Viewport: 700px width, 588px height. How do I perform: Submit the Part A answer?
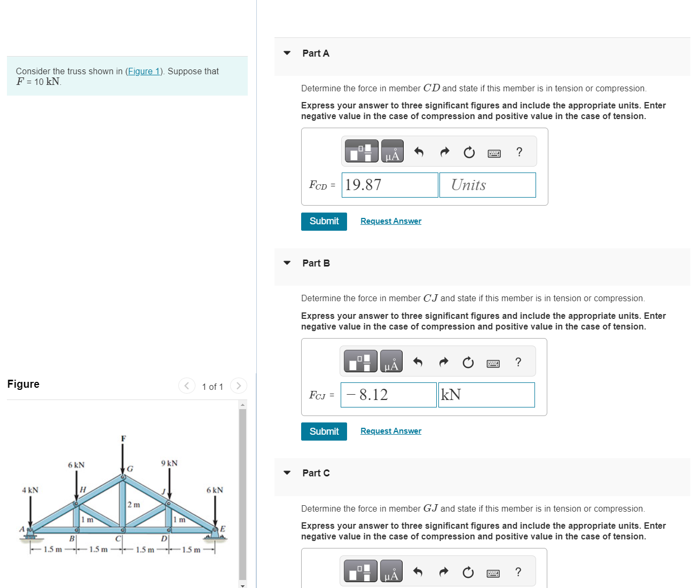point(324,221)
